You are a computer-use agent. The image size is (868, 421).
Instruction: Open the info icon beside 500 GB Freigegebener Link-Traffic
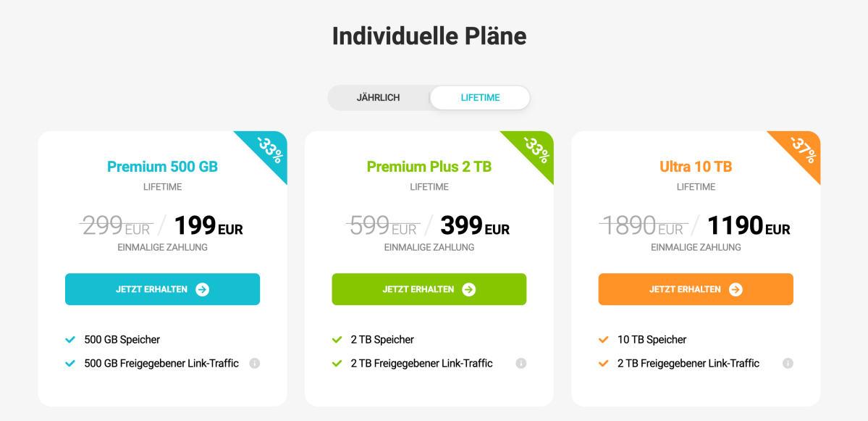[x=254, y=363]
